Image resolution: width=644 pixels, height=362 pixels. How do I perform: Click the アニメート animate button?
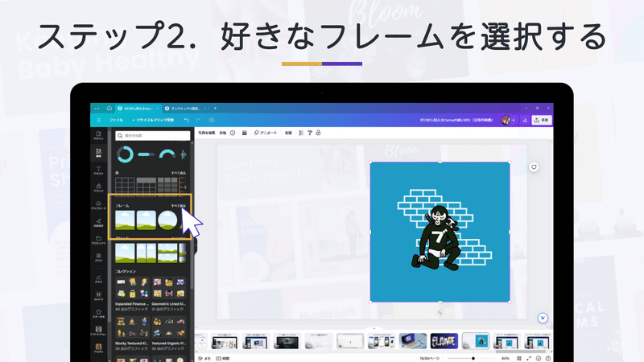266,133
